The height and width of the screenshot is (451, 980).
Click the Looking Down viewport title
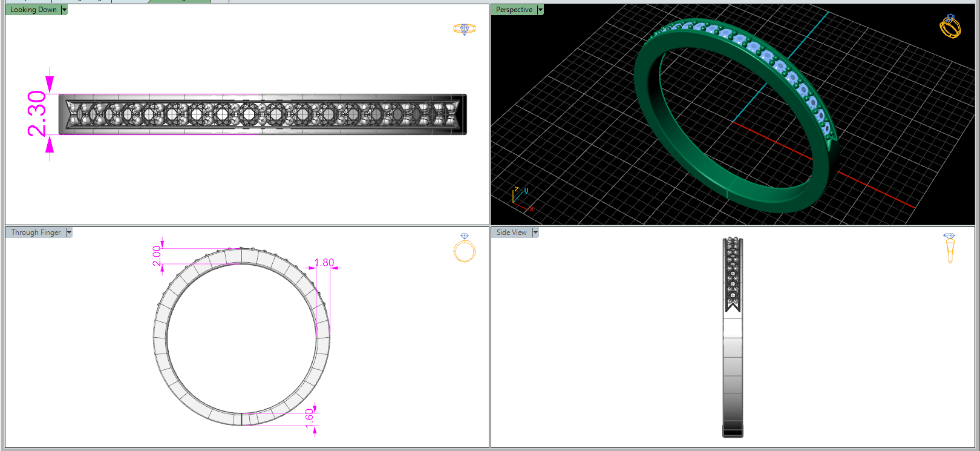pos(33,10)
